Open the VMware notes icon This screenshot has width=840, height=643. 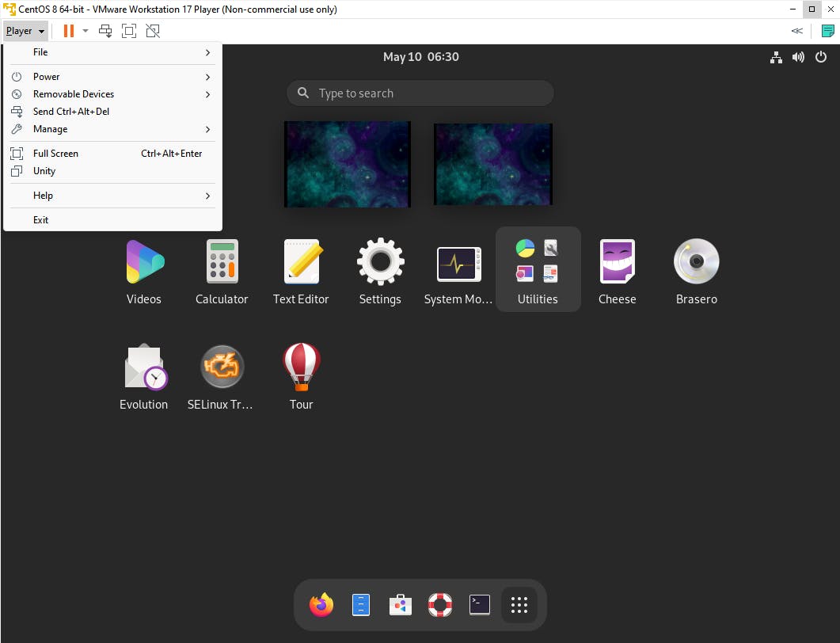coord(827,31)
